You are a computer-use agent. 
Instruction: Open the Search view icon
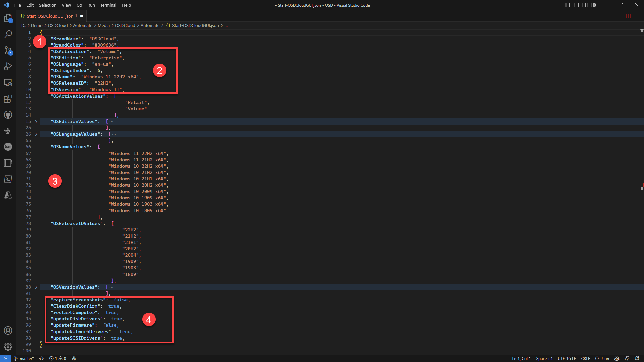pos(8,34)
